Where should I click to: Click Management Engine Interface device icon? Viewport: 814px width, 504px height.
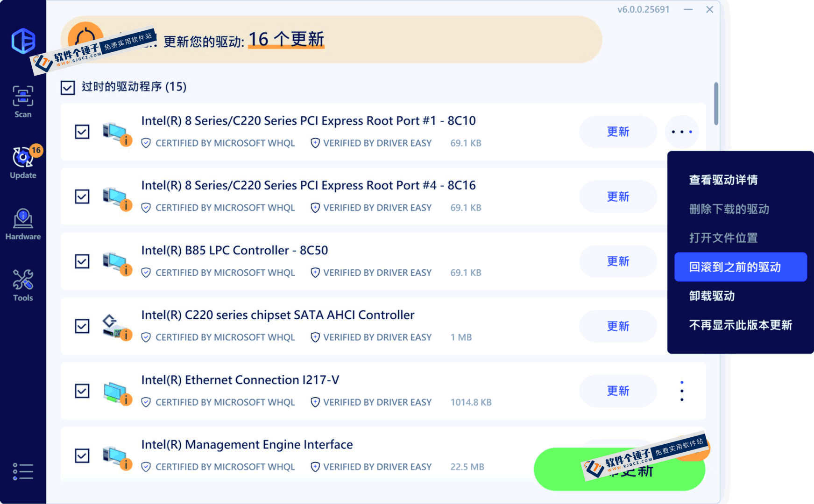pyautogui.click(x=117, y=458)
